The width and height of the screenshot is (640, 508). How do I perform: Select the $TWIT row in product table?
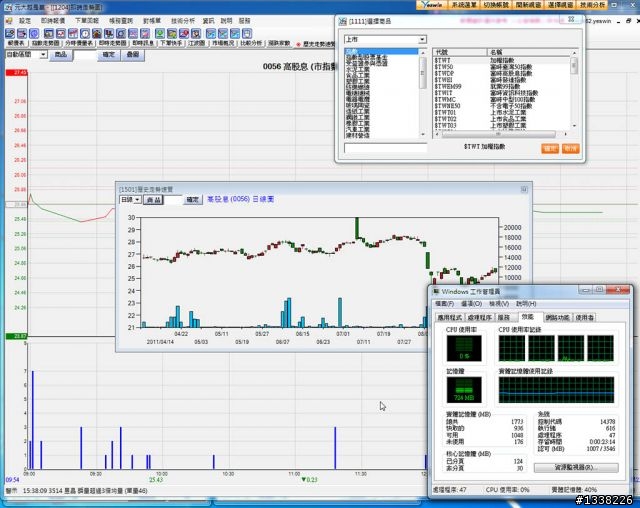point(502,93)
